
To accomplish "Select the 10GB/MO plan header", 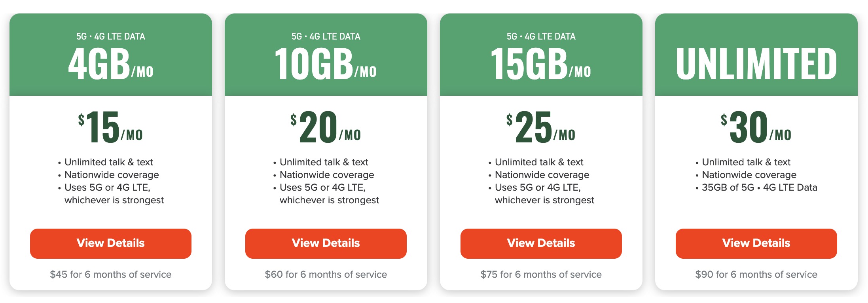I will pos(326,63).
